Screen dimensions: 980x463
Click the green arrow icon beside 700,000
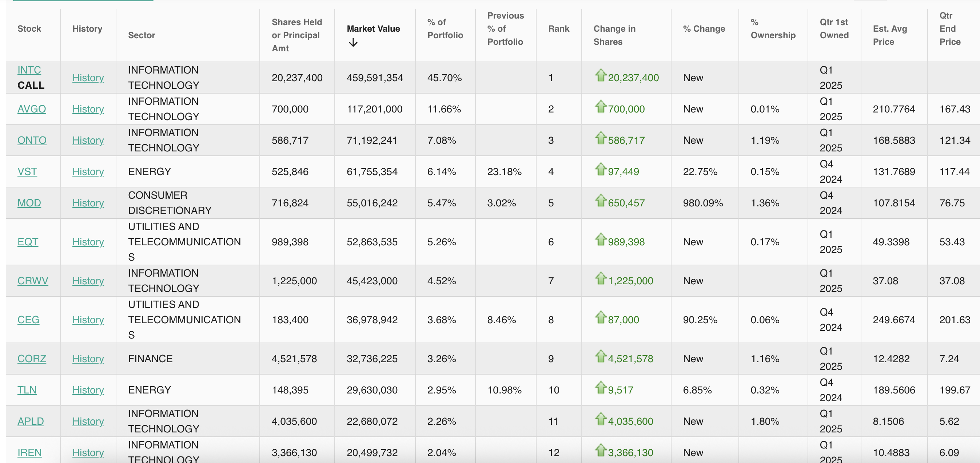click(600, 107)
